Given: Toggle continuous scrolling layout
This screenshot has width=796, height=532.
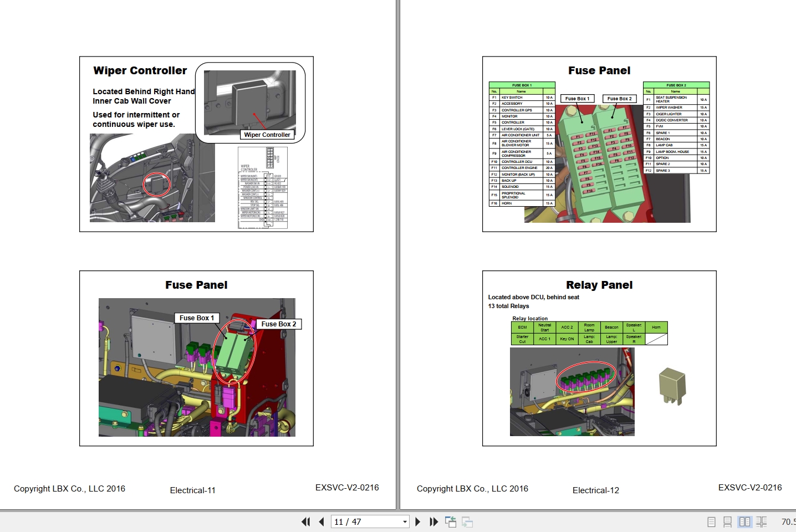Looking at the screenshot, I should coord(728,521).
